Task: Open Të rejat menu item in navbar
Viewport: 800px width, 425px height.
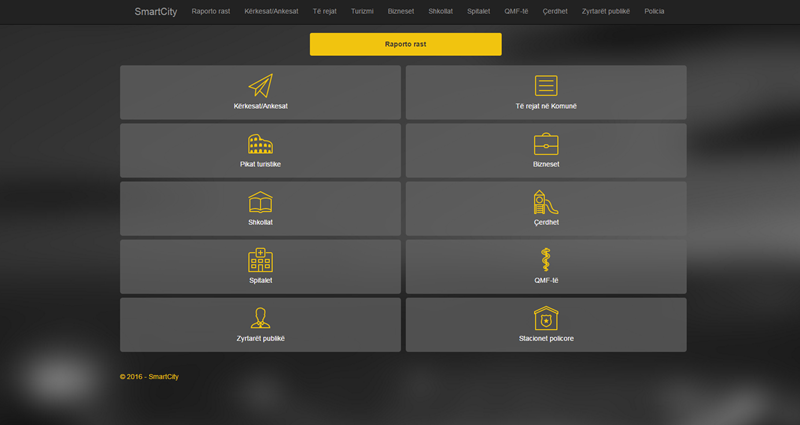Action: [324, 11]
